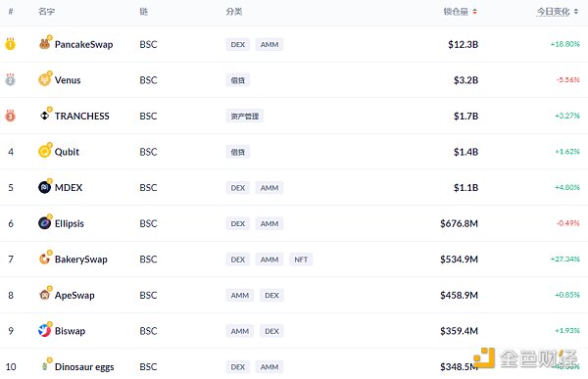The width and height of the screenshot is (588, 379).
Task: Click the ApeSwap monkey logo icon
Action: click(x=45, y=295)
